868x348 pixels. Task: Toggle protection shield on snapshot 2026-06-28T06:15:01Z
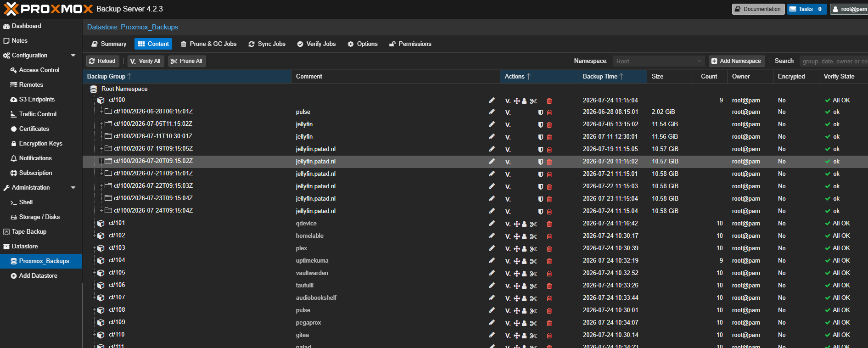(x=540, y=112)
